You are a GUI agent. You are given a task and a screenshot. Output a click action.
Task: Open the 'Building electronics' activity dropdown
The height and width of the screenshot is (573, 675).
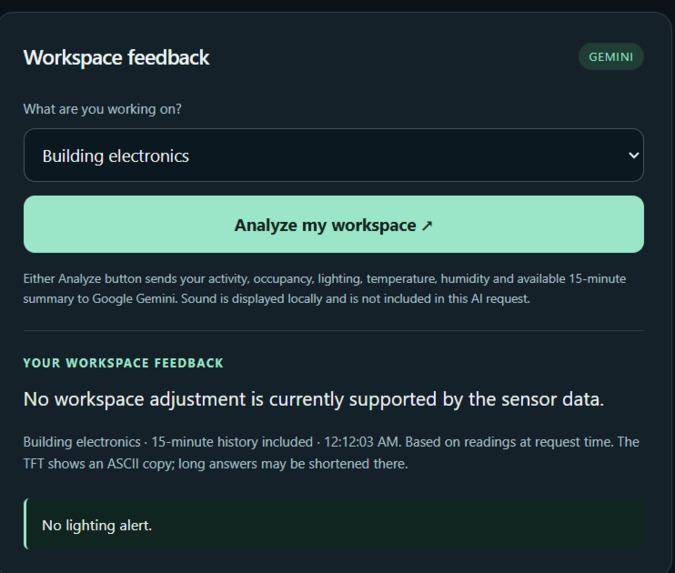[x=334, y=155]
